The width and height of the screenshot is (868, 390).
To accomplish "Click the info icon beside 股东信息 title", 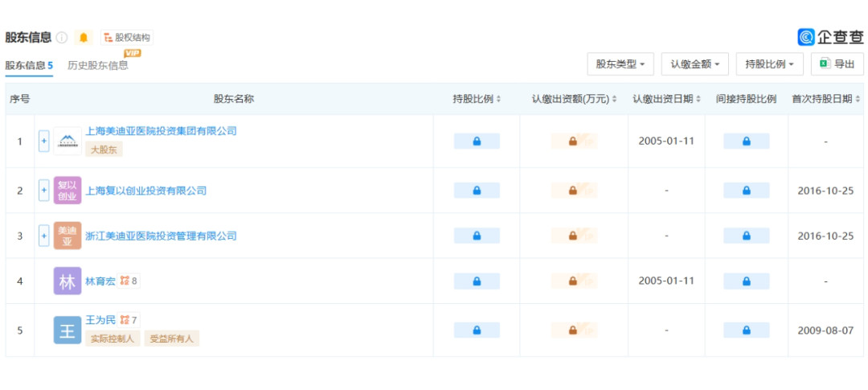I will coord(61,38).
